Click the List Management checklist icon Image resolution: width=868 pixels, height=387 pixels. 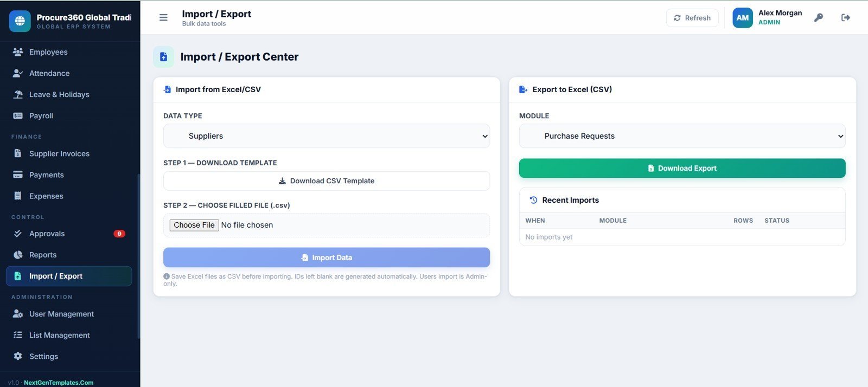pyautogui.click(x=18, y=335)
